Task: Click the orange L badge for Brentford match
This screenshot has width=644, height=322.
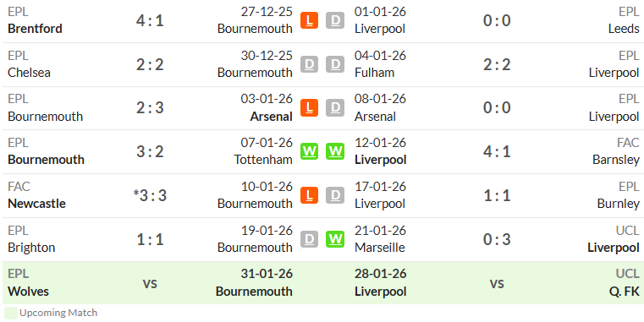Action: pyautogui.click(x=309, y=20)
